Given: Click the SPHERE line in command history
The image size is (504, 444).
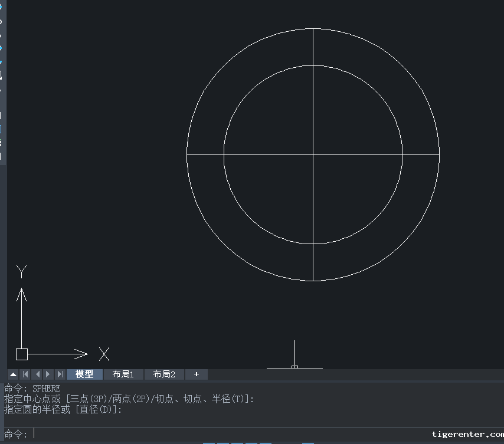Looking at the screenshot, I should [x=32, y=389].
